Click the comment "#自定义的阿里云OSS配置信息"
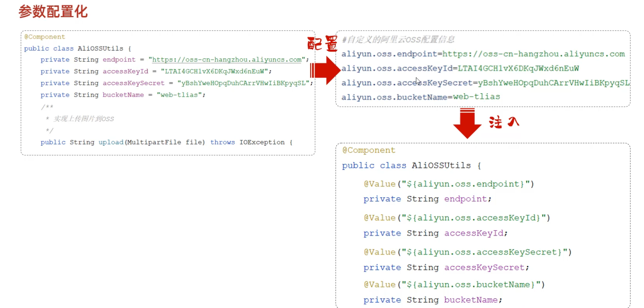The height and width of the screenshot is (308, 644). coord(398,40)
